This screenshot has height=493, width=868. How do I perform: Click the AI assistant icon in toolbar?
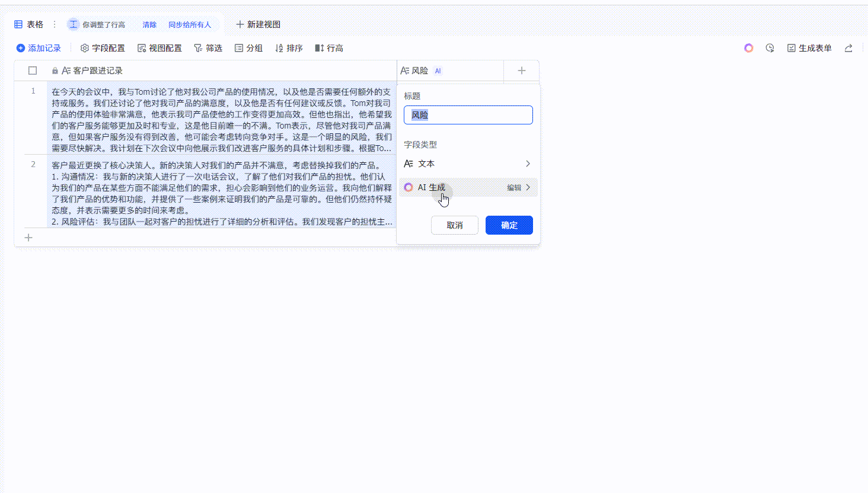(749, 48)
